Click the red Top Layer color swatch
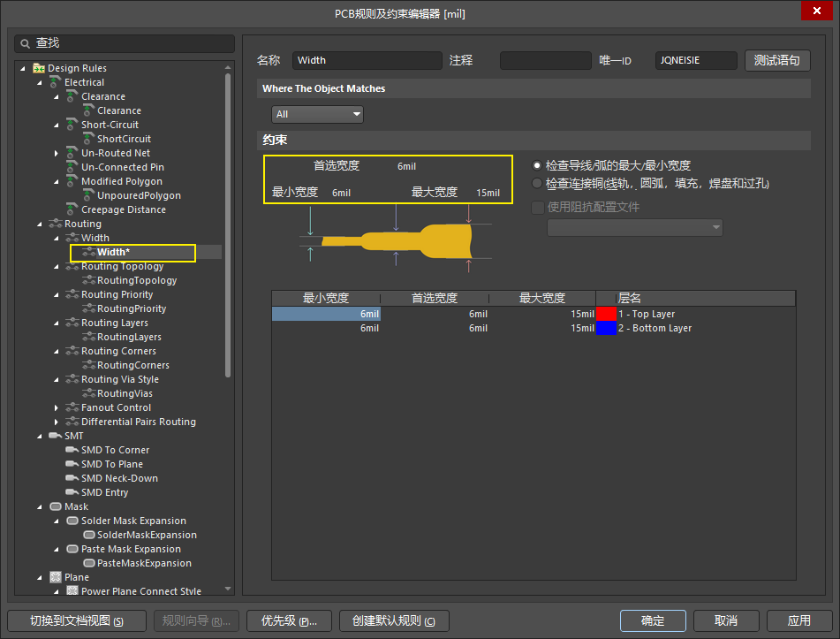The width and height of the screenshot is (840, 639). tap(606, 314)
